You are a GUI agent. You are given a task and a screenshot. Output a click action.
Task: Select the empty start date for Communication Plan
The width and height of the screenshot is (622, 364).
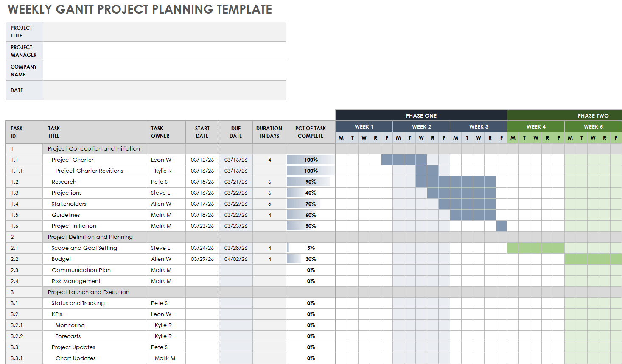point(202,270)
